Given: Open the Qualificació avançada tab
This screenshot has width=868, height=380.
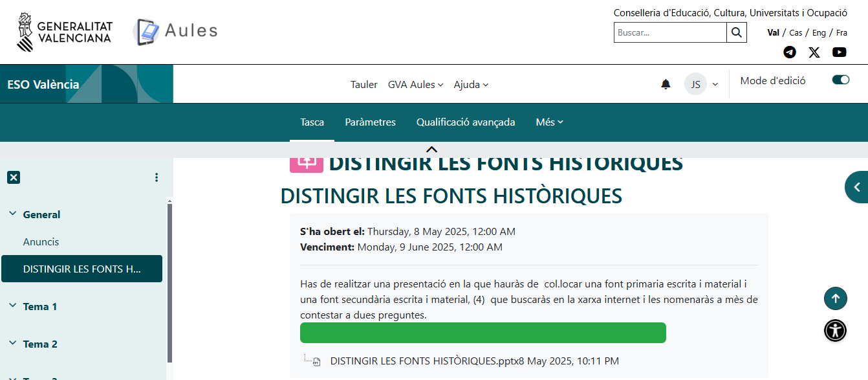Looking at the screenshot, I should click(466, 122).
